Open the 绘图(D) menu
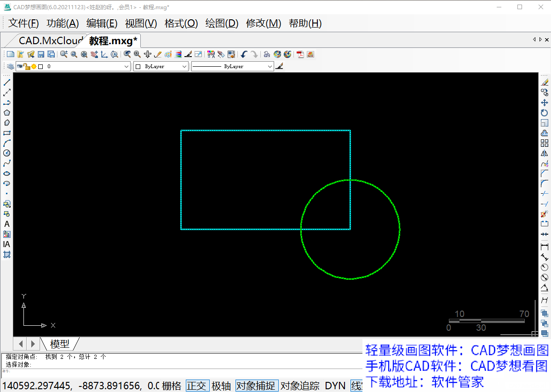The width and height of the screenshot is (551, 392). (222, 23)
